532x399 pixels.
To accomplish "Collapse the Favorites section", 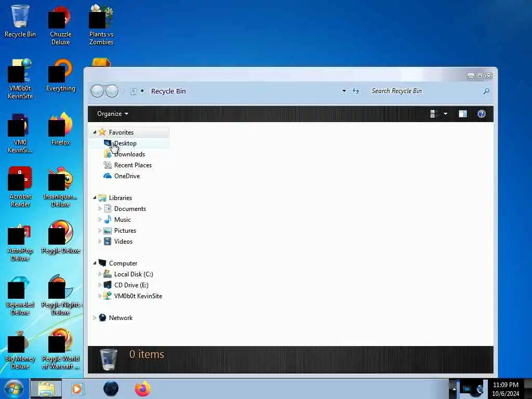I will click(95, 132).
